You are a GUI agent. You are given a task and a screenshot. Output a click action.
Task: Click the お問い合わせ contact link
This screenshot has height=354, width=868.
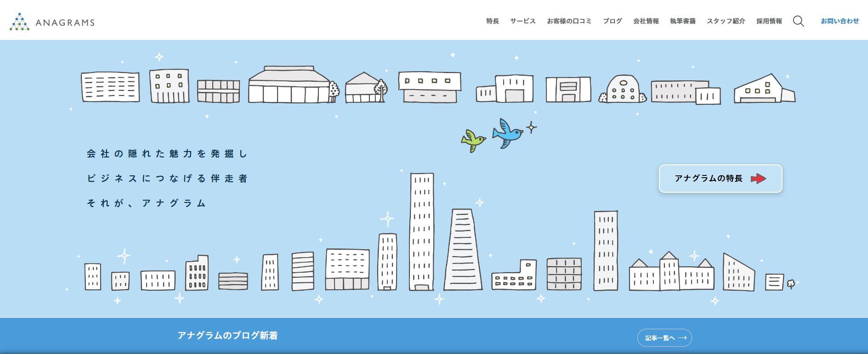point(840,21)
